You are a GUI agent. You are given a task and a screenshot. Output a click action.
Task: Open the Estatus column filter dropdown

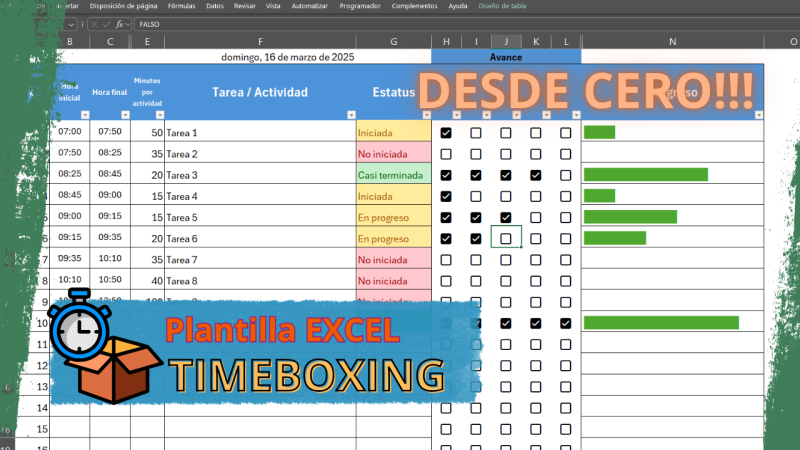pos(424,114)
